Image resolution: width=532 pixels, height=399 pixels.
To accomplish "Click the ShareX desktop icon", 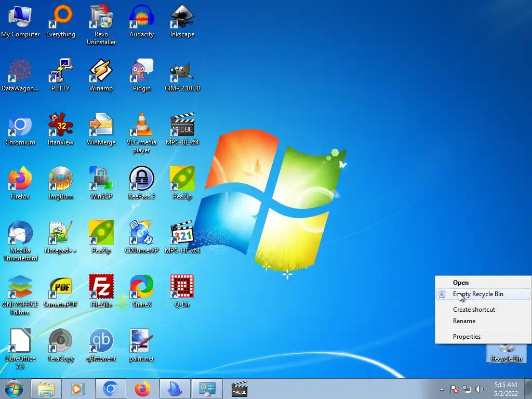I will 141,291.
